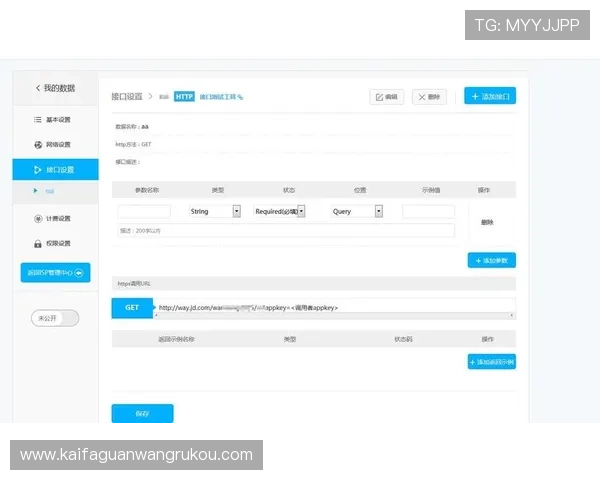600x480 pixels.
Task: Click the 网络设置 globe icon
Action: pyautogui.click(x=37, y=145)
